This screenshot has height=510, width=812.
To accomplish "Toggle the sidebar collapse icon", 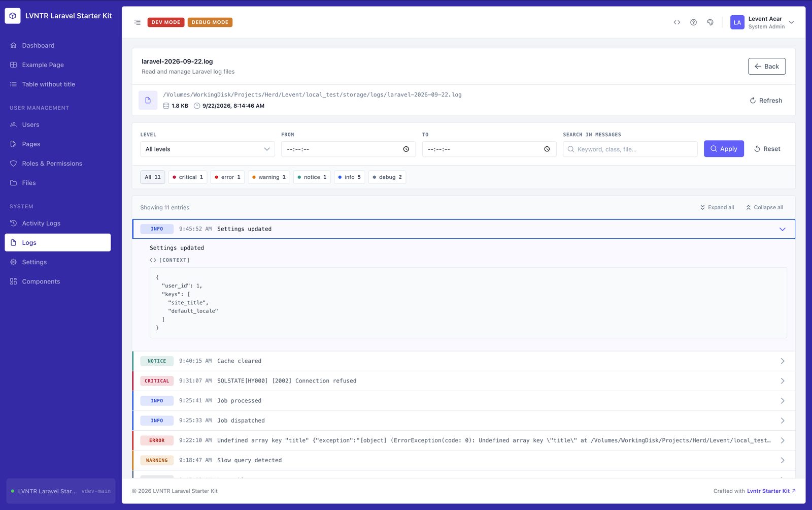I will pos(137,22).
